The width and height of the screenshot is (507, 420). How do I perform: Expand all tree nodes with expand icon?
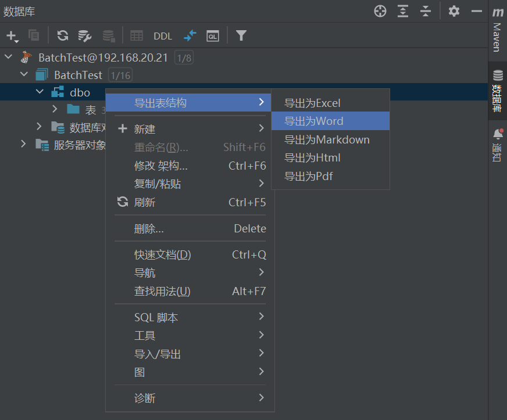(402, 11)
